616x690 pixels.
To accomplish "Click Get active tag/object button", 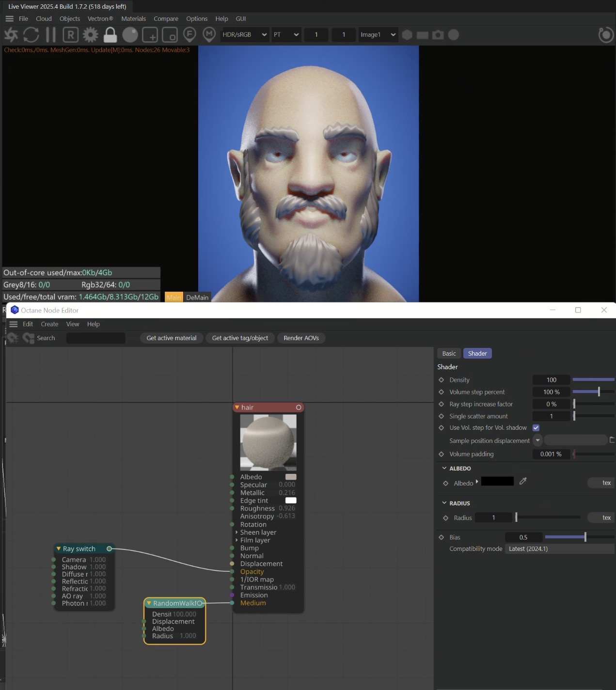I will pos(240,338).
